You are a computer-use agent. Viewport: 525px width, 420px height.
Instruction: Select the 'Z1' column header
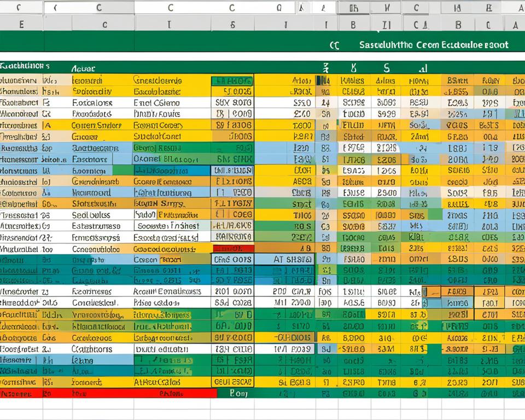tap(387, 25)
